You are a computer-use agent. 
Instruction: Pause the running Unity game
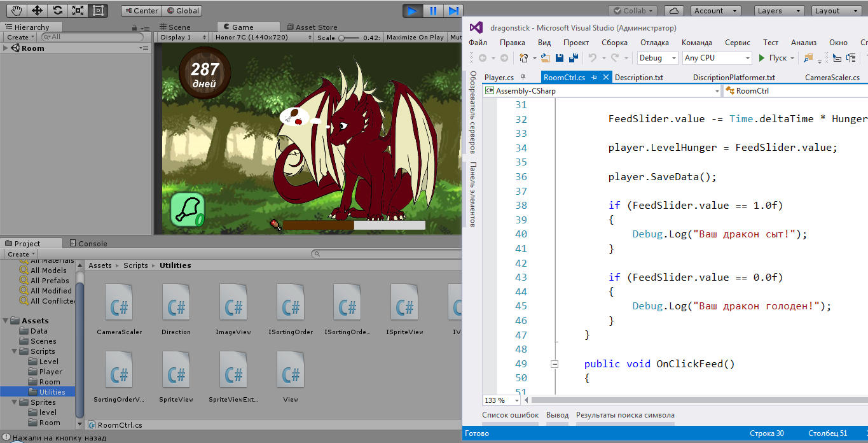click(433, 11)
